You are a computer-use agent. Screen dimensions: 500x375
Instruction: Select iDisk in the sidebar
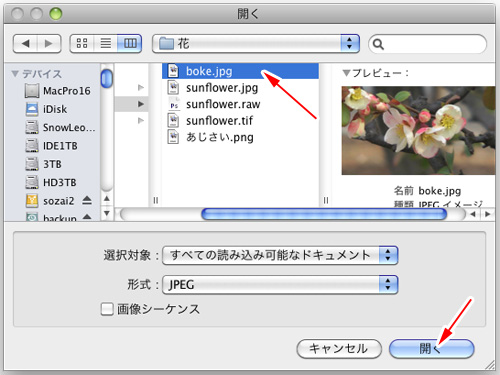46,109
